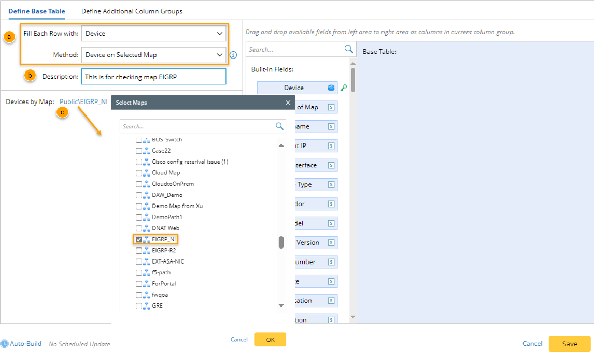Click the yellow Save button
Screen dimensions: 594x364
coord(569,344)
